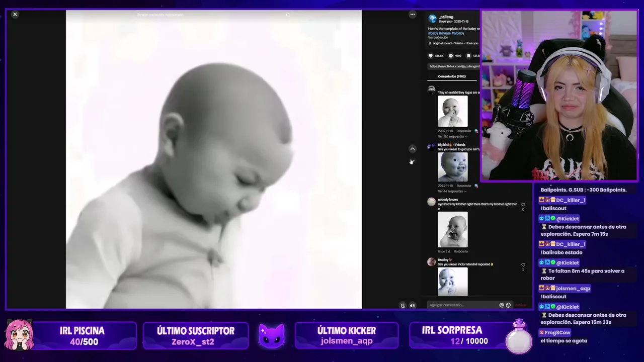Image resolution: width=644 pixels, height=362 pixels.
Task: Click the 'Big bird' commenter name
Action: point(445,145)
